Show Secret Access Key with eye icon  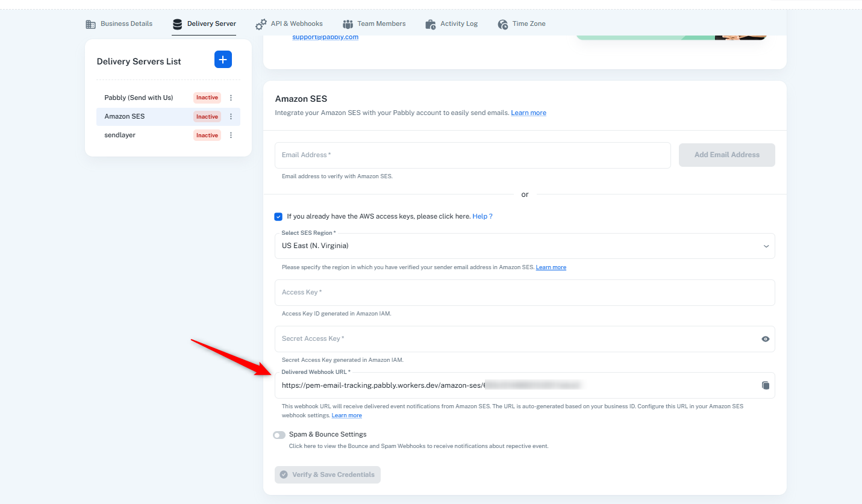765,339
